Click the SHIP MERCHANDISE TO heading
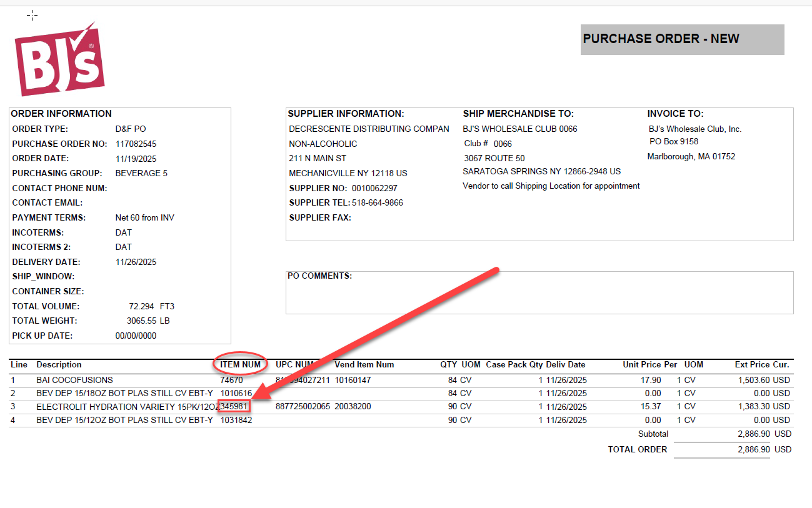 point(518,114)
